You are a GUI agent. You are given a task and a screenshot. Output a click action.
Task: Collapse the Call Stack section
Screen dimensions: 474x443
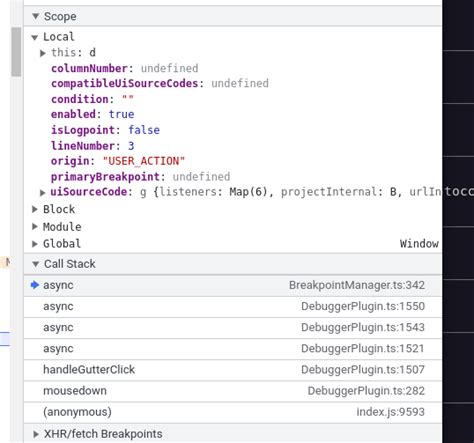[x=36, y=264]
